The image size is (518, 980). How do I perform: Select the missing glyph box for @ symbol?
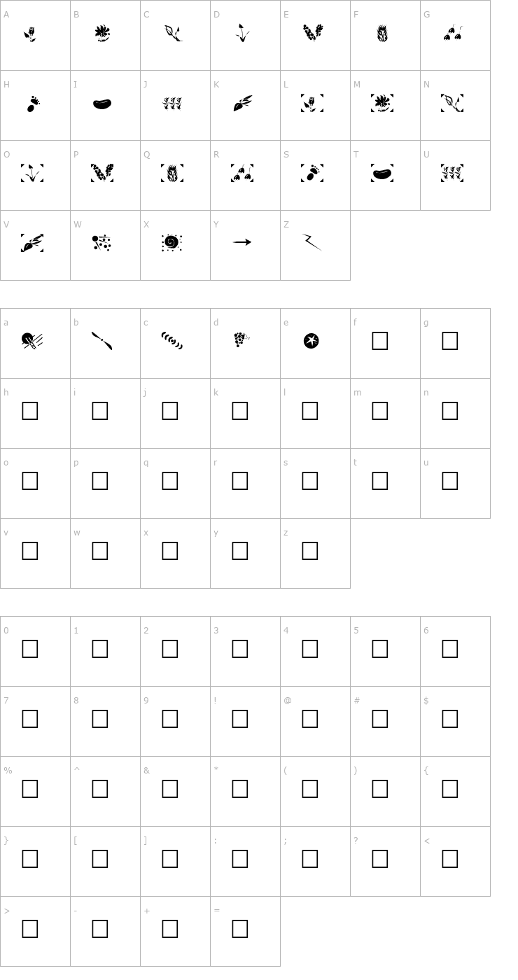click(309, 719)
